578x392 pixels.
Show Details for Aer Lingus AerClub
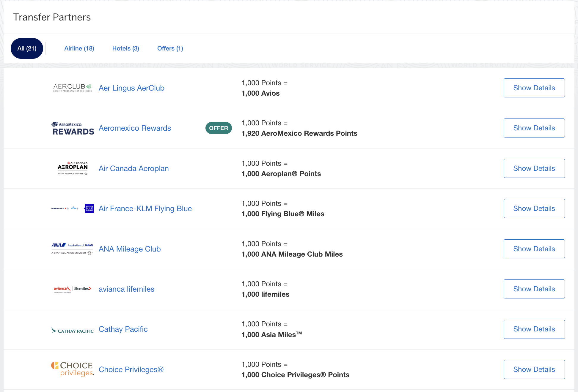coord(534,88)
